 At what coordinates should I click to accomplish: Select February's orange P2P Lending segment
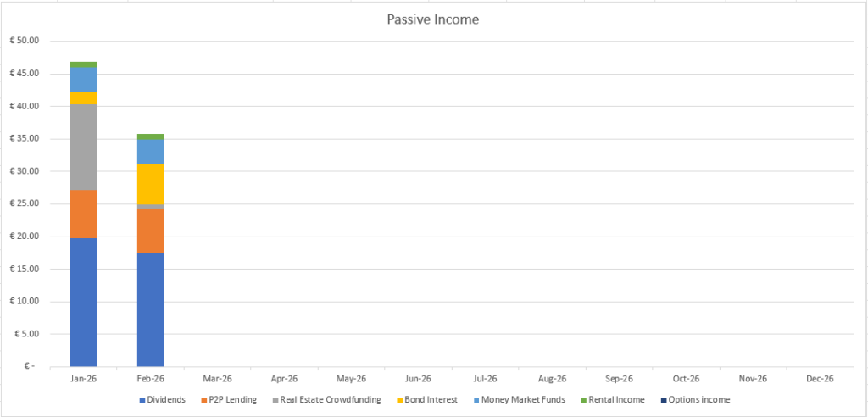pyautogui.click(x=150, y=231)
